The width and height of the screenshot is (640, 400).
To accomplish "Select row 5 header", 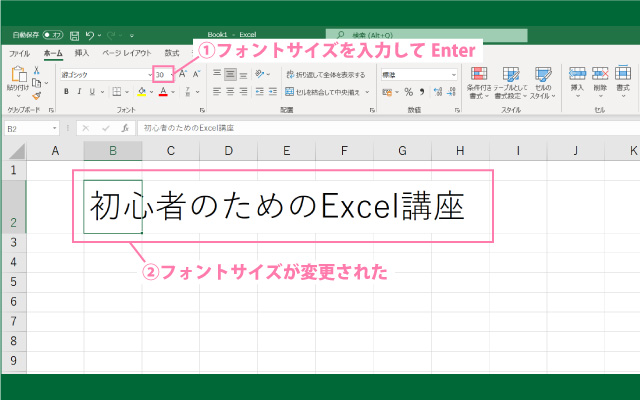I will [x=13, y=282].
